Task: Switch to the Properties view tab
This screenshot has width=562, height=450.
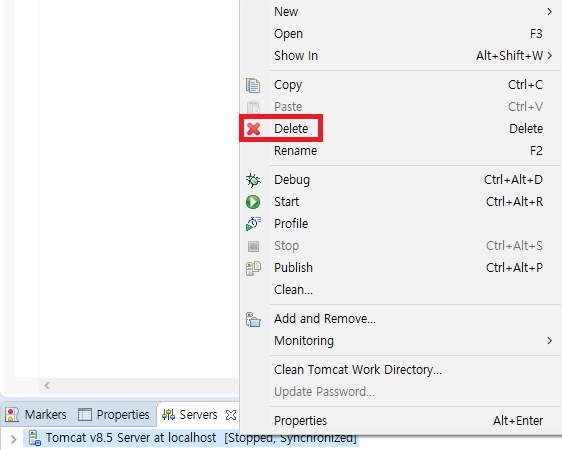Action: click(114, 415)
